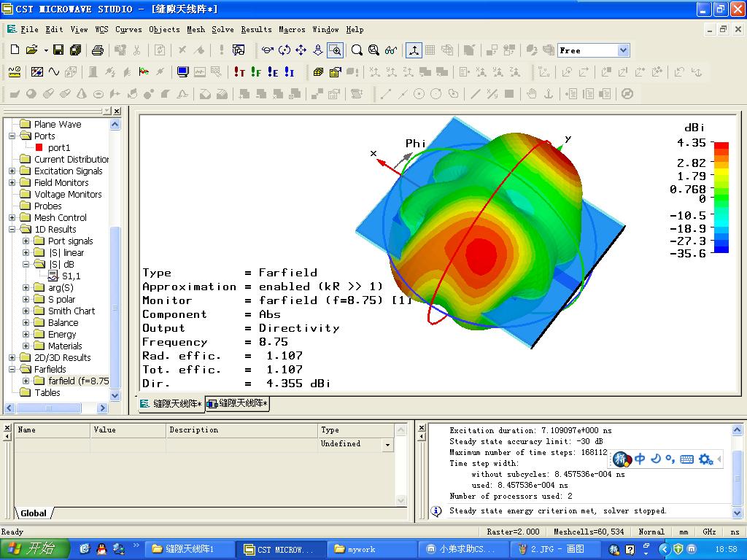747x560 pixels.
Task: Click the Print icon
Action: (97, 50)
